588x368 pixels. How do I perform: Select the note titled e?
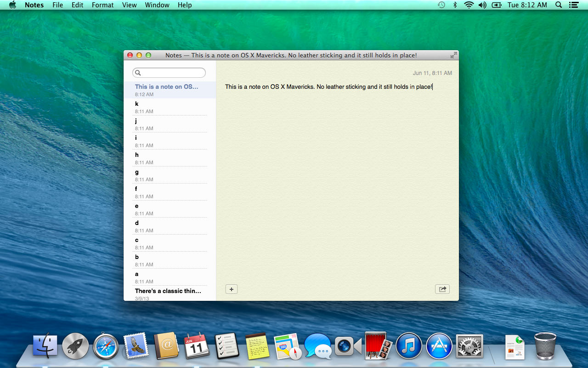point(170,209)
